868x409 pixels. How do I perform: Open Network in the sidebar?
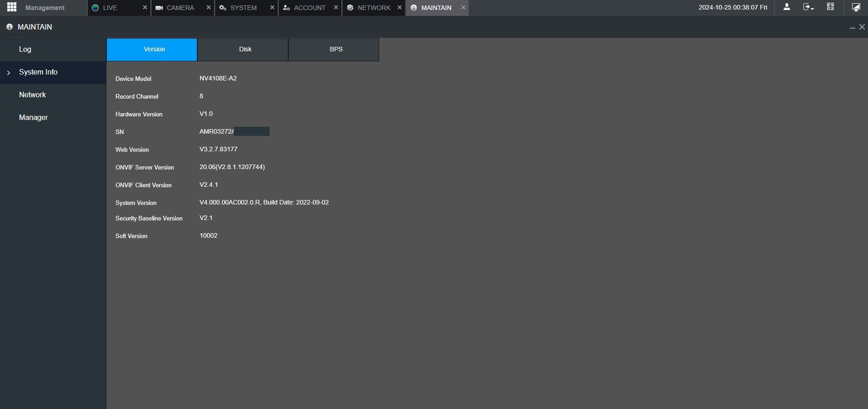point(53,95)
